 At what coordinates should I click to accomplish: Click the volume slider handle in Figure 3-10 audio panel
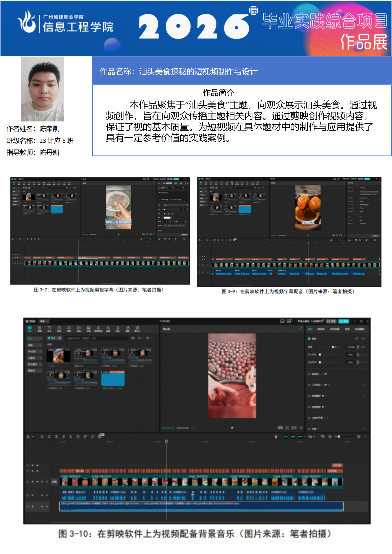click(333, 347)
